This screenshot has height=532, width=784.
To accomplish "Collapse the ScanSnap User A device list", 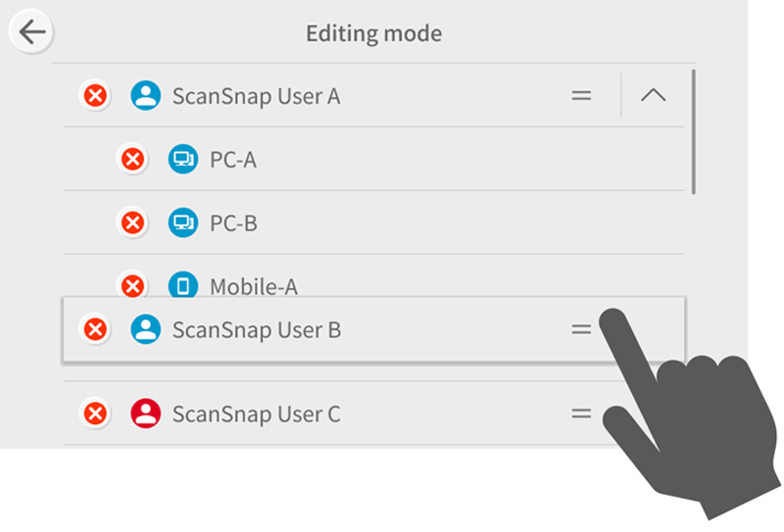I will (x=653, y=96).
